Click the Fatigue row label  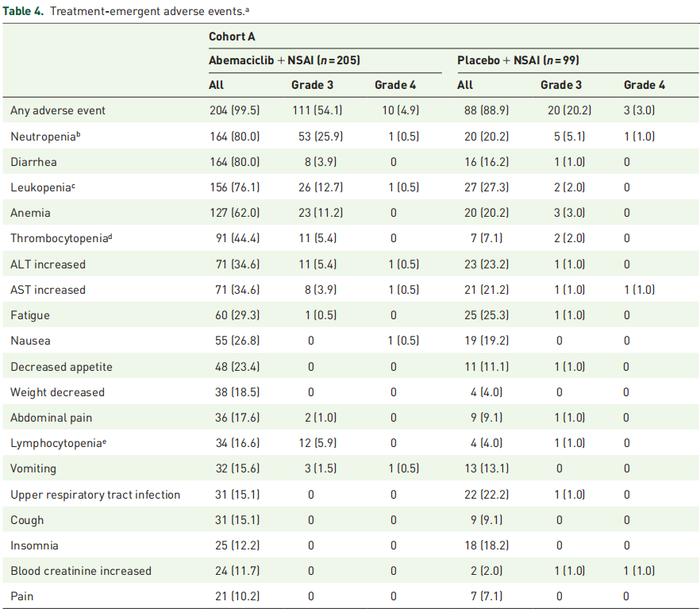click(x=30, y=315)
